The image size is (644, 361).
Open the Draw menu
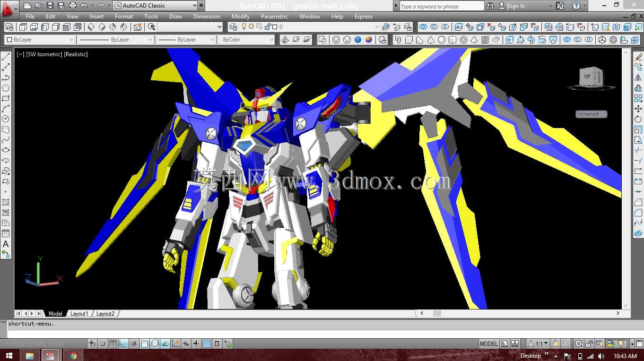[175, 17]
